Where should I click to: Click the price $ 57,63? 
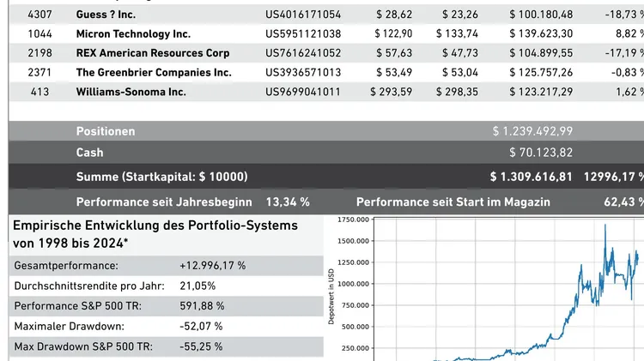point(394,53)
